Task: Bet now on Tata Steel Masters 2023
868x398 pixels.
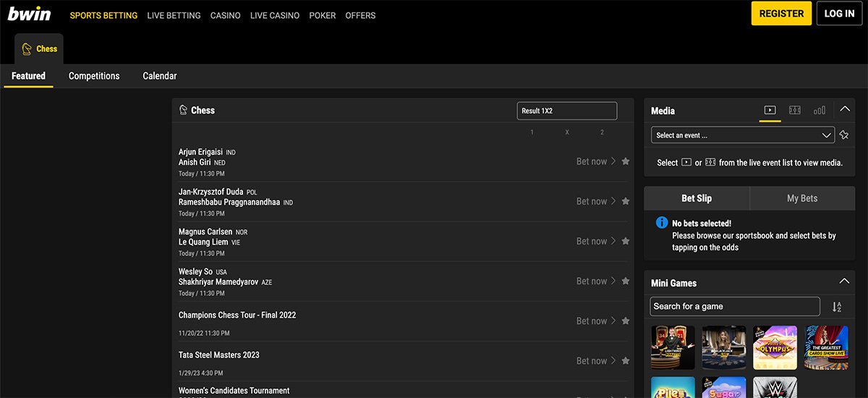Action: click(596, 360)
